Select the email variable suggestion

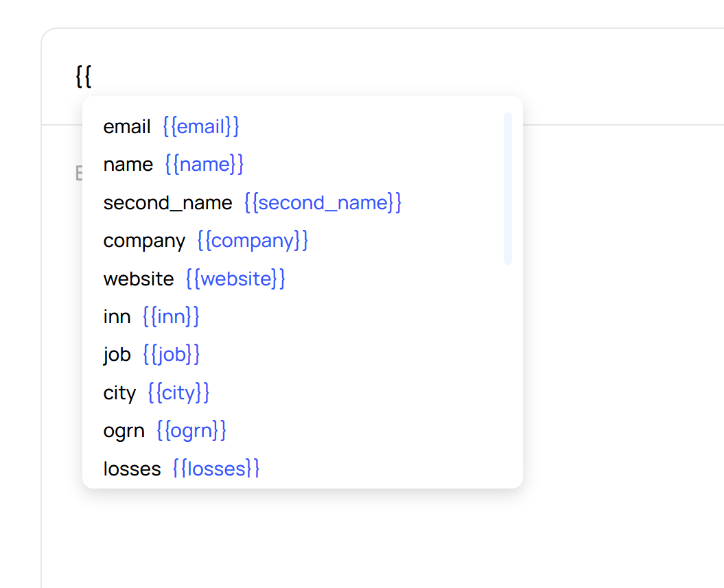(x=127, y=127)
